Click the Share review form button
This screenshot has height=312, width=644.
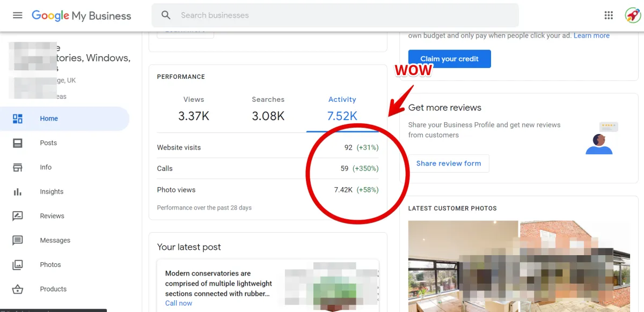pyautogui.click(x=449, y=164)
